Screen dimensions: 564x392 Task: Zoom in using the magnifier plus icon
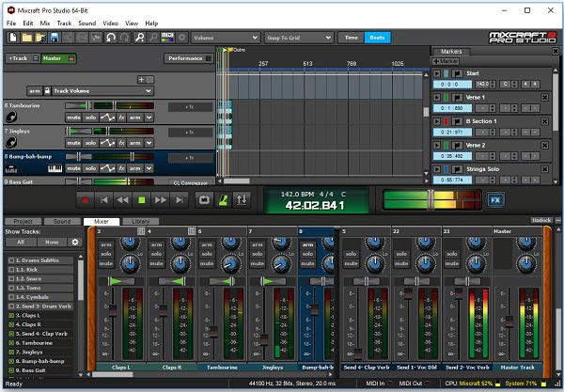139,38
